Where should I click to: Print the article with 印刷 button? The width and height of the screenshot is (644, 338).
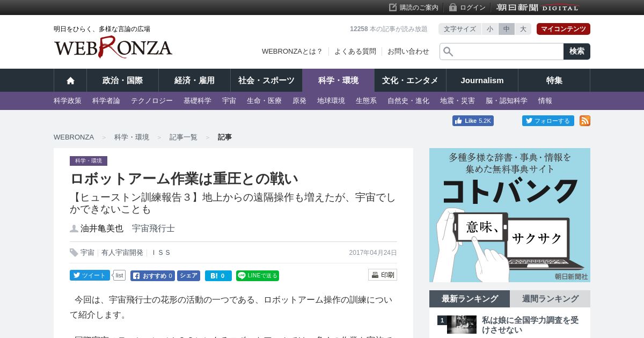[383, 275]
